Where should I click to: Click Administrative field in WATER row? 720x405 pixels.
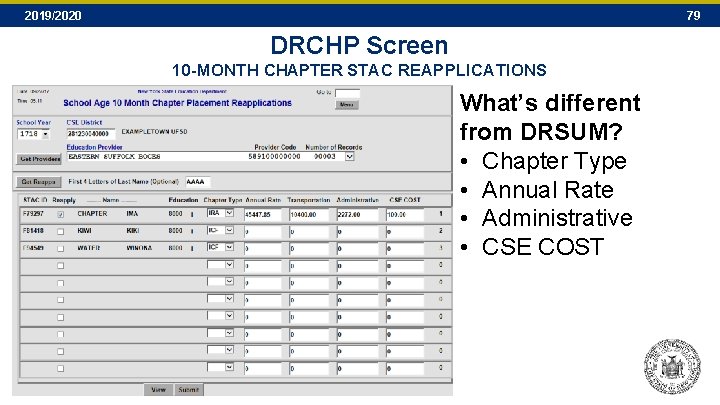357,249
